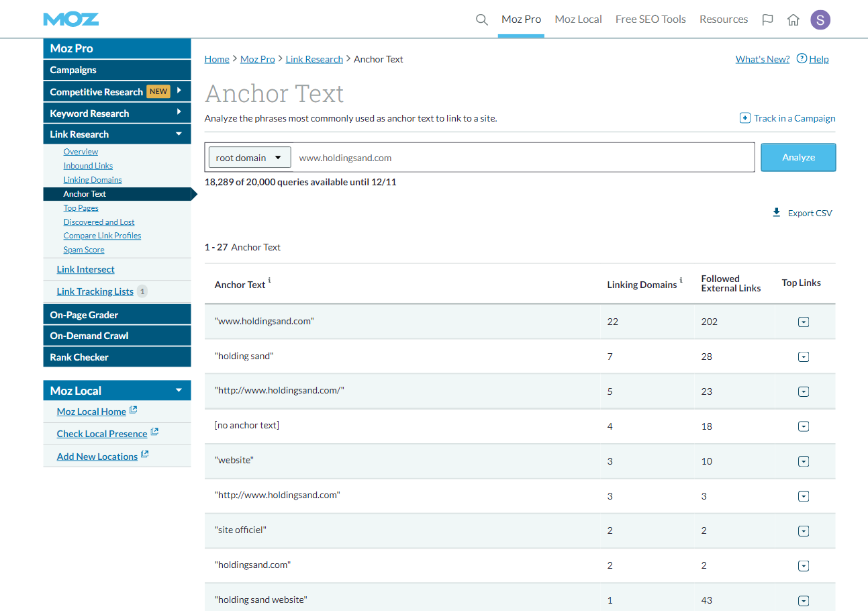Expand Top Links for [no anchor text] row
This screenshot has height=611, width=868.
click(x=803, y=426)
